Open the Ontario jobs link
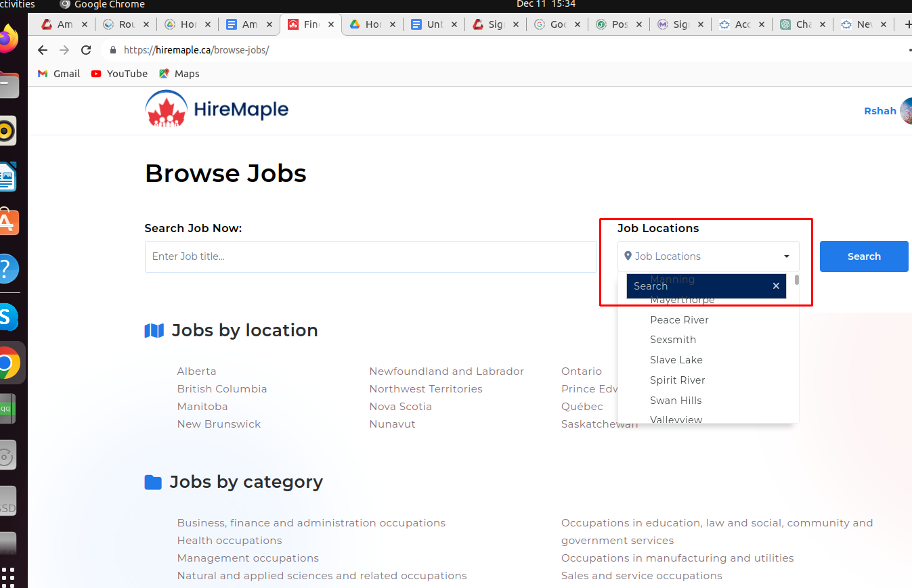This screenshot has width=912, height=588. pyautogui.click(x=581, y=371)
